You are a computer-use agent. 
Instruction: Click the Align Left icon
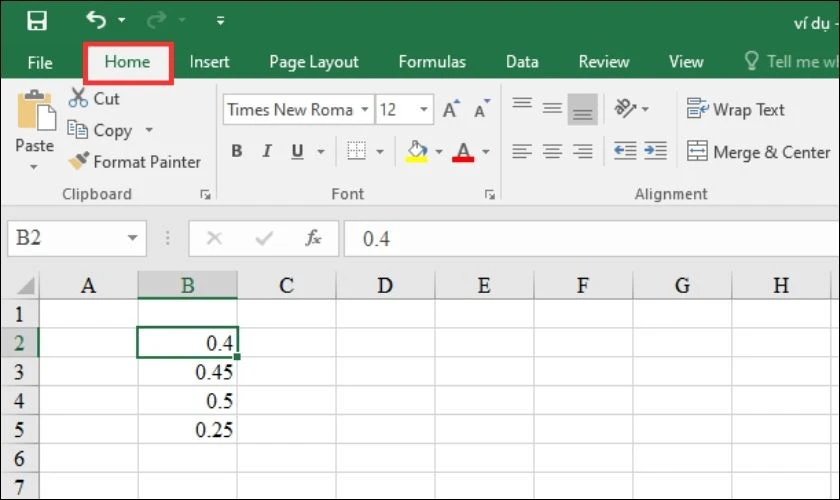click(522, 152)
